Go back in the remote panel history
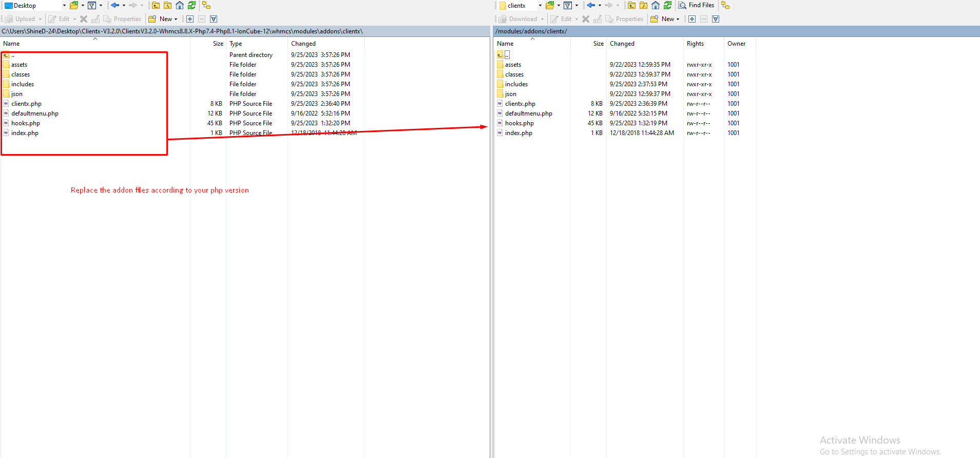The height and width of the screenshot is (458, 980). [591, 6]
